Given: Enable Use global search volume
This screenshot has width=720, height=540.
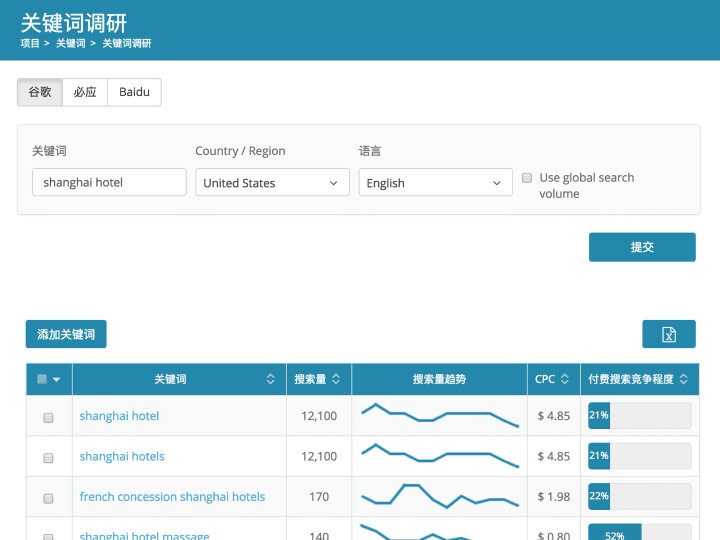Looking at the screenshot, I should click(527, 178).
